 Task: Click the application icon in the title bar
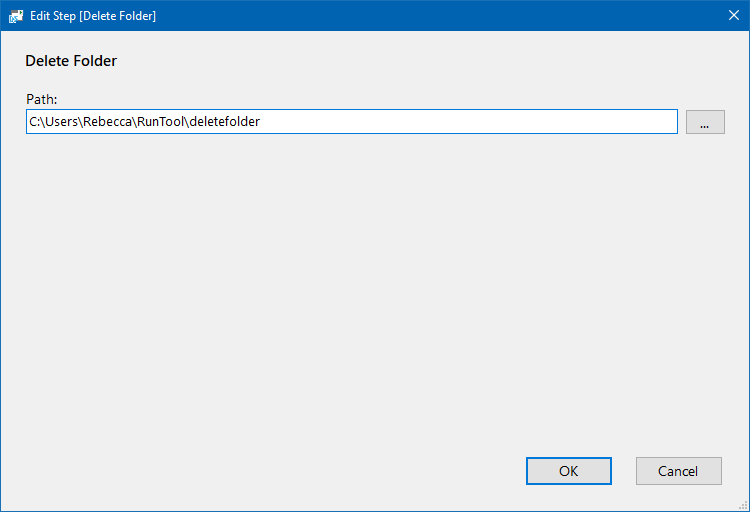click(15, 16)
